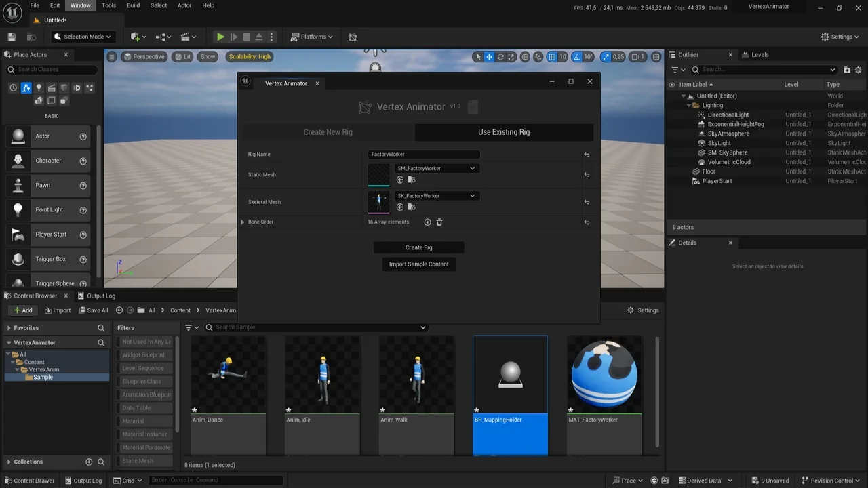
Task: Activate the Scale tool
Action: [x=511, y=56]
